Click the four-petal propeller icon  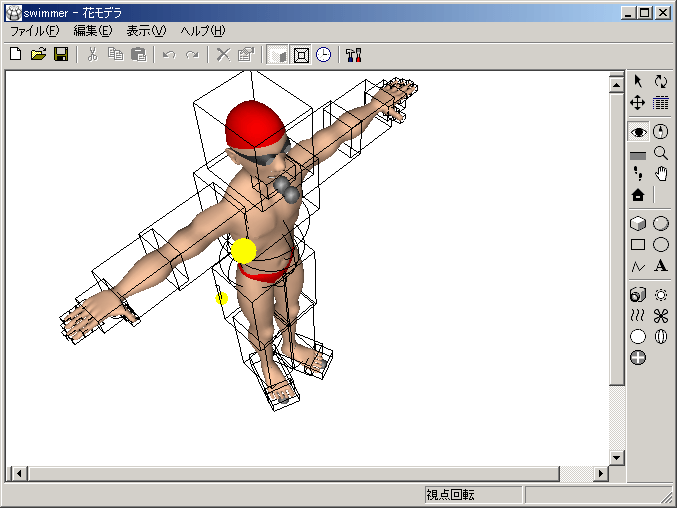point(661,316)
